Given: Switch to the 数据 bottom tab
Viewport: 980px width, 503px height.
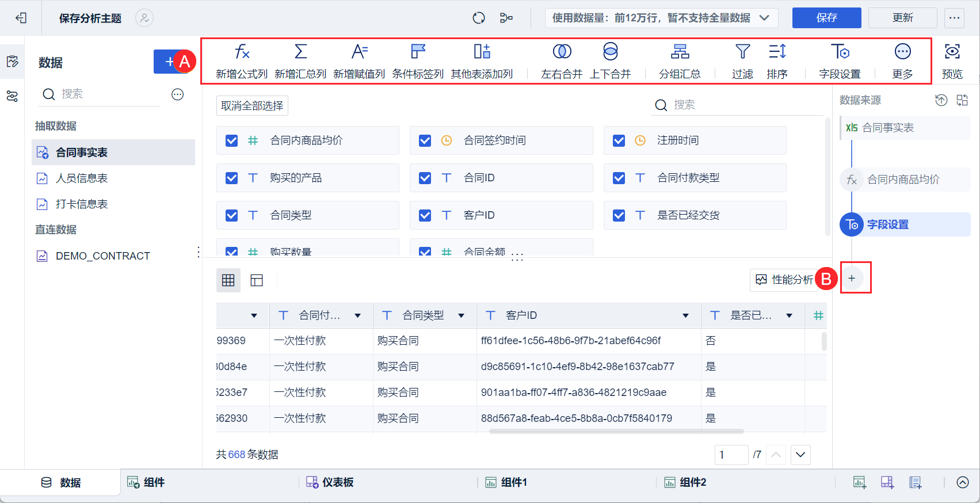Looking at the screenshot, I should point(61,482).
